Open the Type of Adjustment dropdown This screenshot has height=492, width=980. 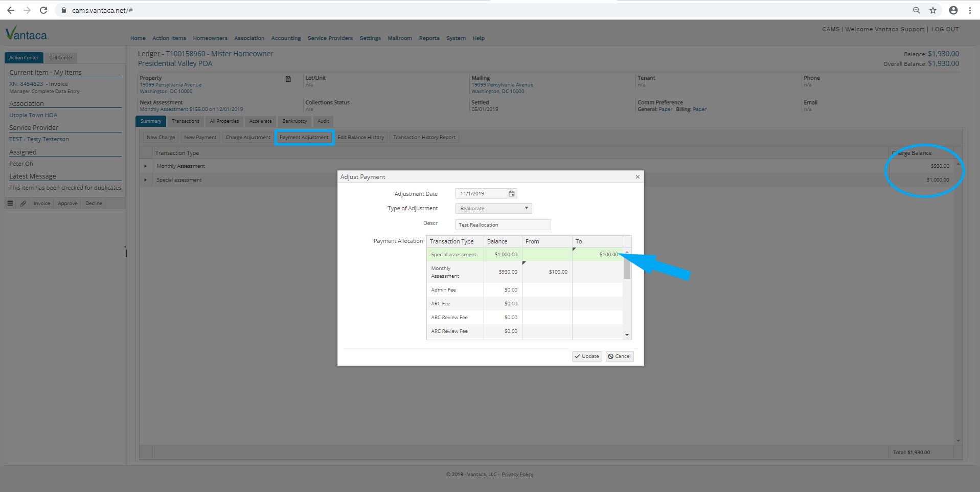coord(493,208)
